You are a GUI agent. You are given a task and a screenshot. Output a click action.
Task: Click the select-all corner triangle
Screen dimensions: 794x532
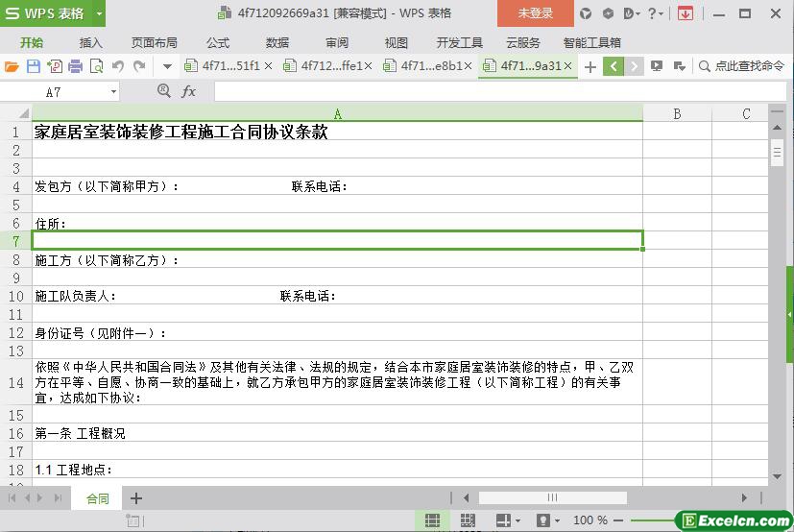click(23, 114)
